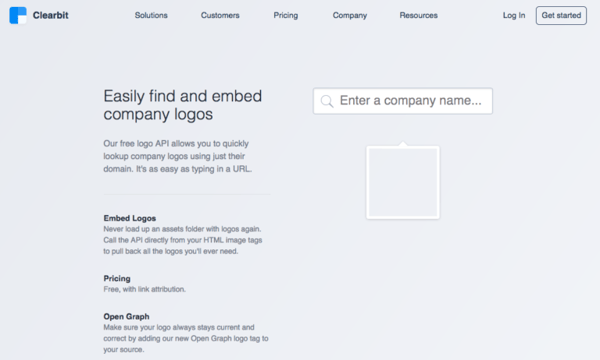The image size is (600, 360).
Task: Click the Get started button
Action: click(561, 15)
